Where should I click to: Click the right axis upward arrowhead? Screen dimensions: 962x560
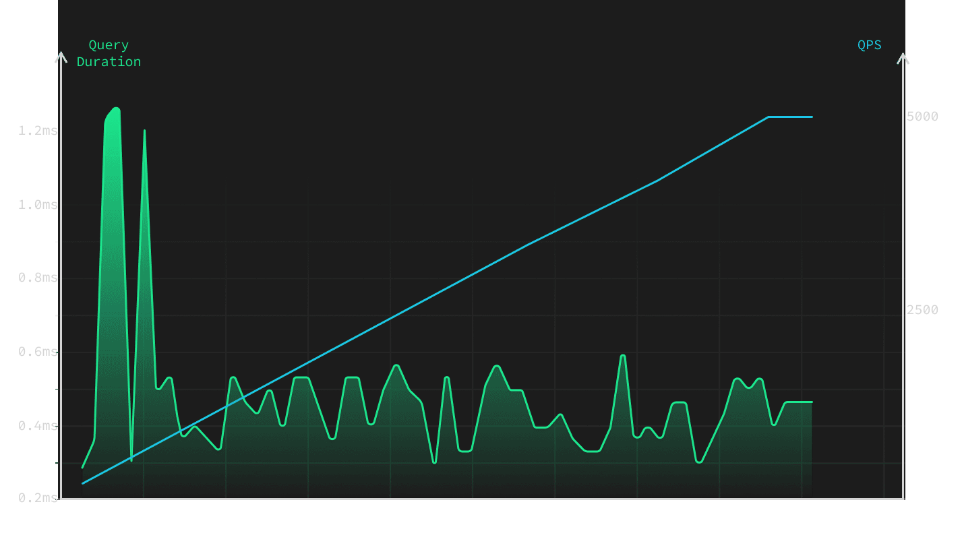point(903,58)
